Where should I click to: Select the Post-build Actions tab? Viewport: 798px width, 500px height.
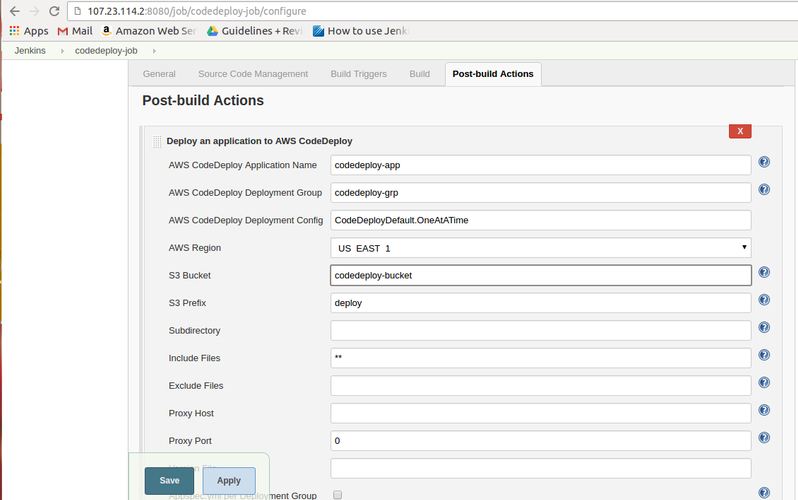point(493,74)
